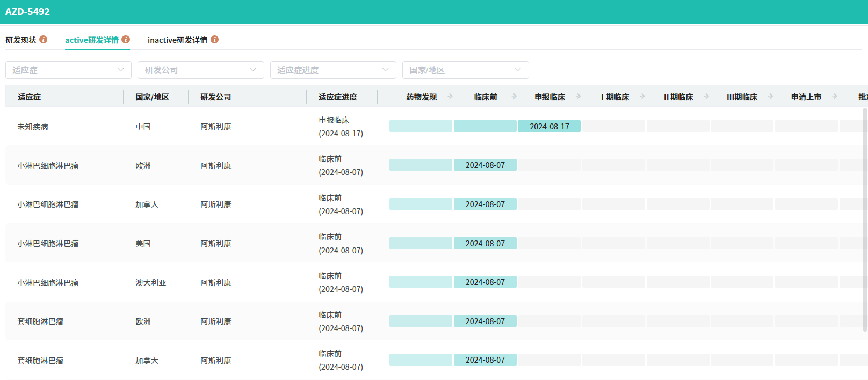Expand the 研发公司 filter dropdown
The image size is (868, 380).
coord(200,70)
